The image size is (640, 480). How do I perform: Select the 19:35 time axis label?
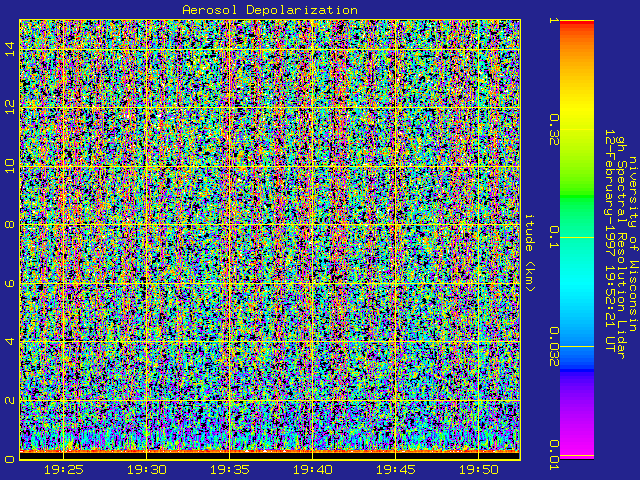click(x=230, y=470)
